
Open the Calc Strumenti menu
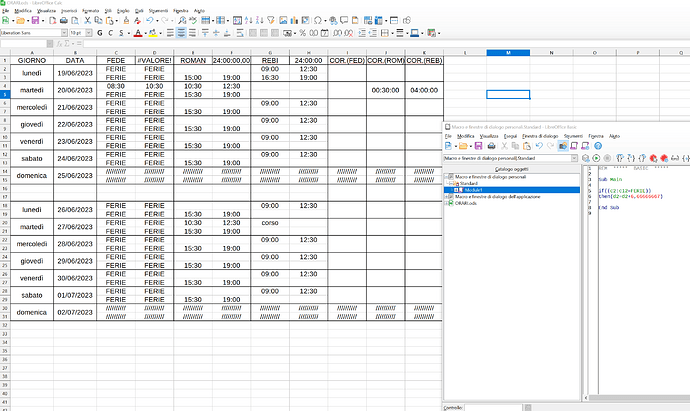158,11
